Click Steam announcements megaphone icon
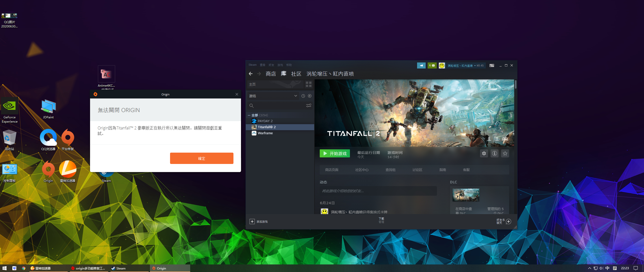 [x=421, y=65]
